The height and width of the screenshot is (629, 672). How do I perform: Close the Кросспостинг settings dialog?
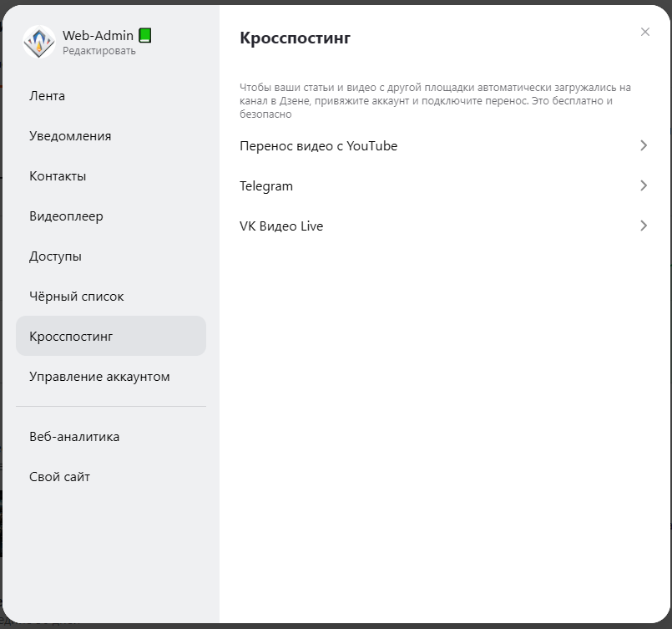(x=645, y=32)
